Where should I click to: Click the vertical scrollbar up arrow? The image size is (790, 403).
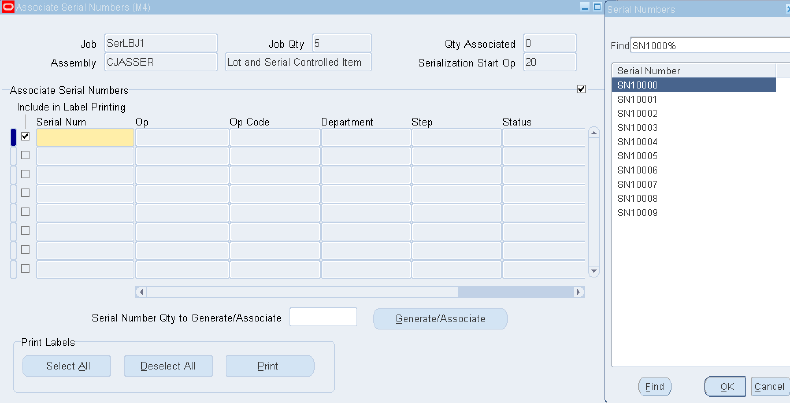coord(594,133)
